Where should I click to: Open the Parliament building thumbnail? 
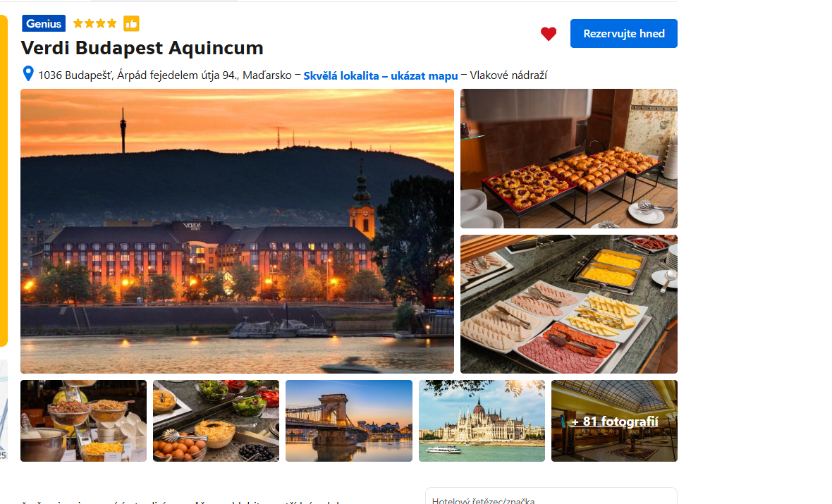coord(482,421)
